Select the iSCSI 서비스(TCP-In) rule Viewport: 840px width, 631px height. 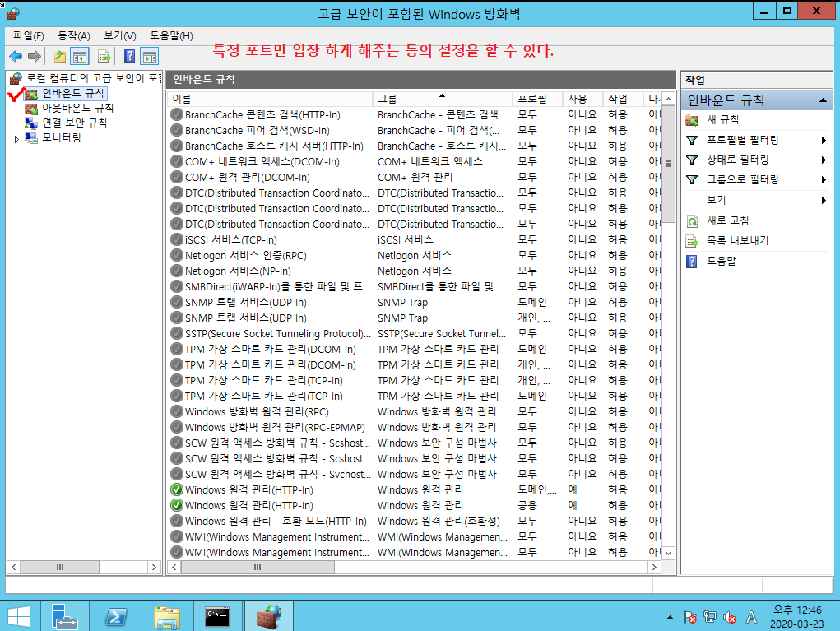pos(414,240)
